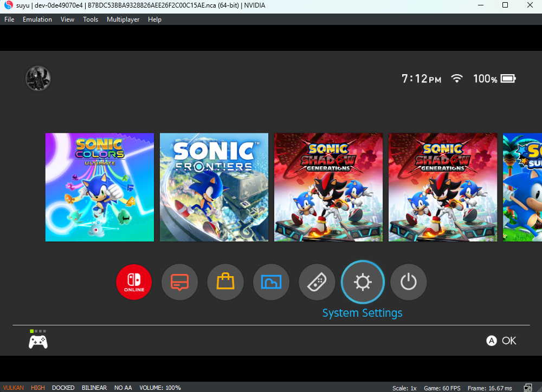
Task: Open the File menu
Action: tap(9, 19)
